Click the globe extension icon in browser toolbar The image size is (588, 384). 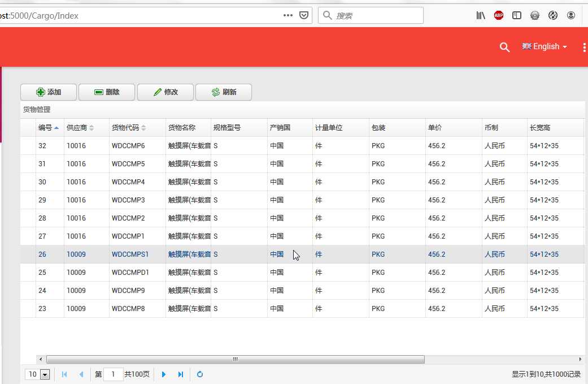(x=553, y=15)
